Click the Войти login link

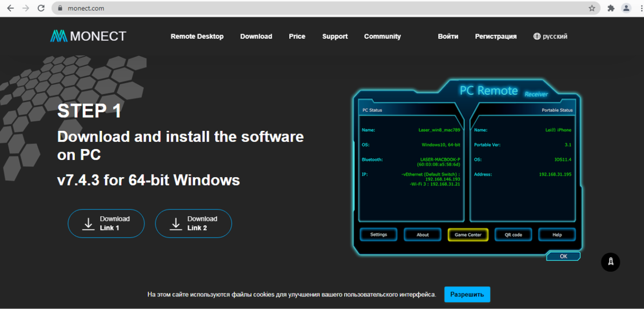click(x=448, y=36)
